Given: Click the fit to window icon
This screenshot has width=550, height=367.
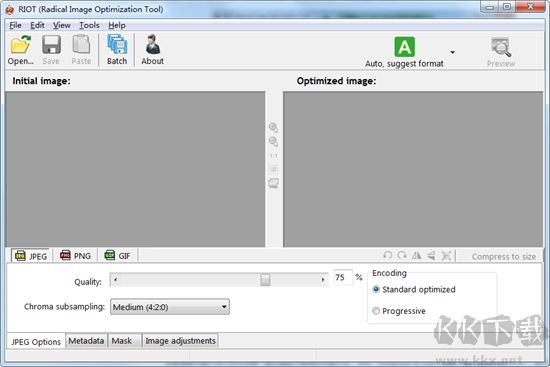Looking at the screenshot, I should [274, 169].
